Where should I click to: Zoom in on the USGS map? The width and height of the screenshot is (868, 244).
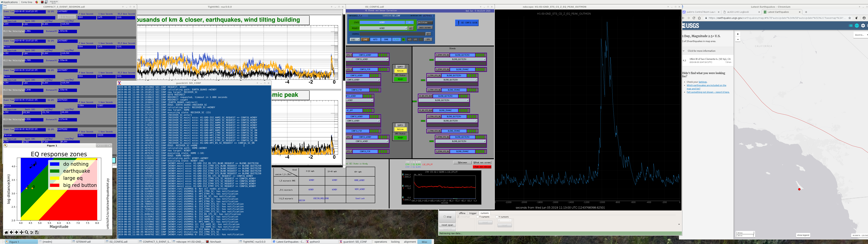(738, 34)
